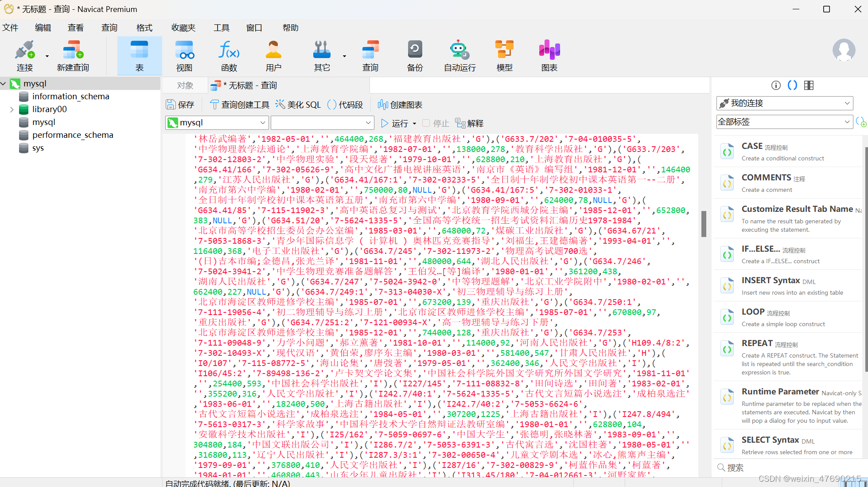The image size is (868, 487).
Task: Open the 收藏夹 menu
Action: pyautogui.click(x=183, y=27)
